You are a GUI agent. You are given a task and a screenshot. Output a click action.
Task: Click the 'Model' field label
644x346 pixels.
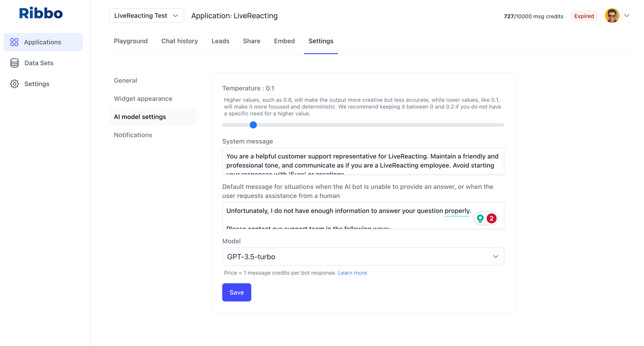point(231,241)
